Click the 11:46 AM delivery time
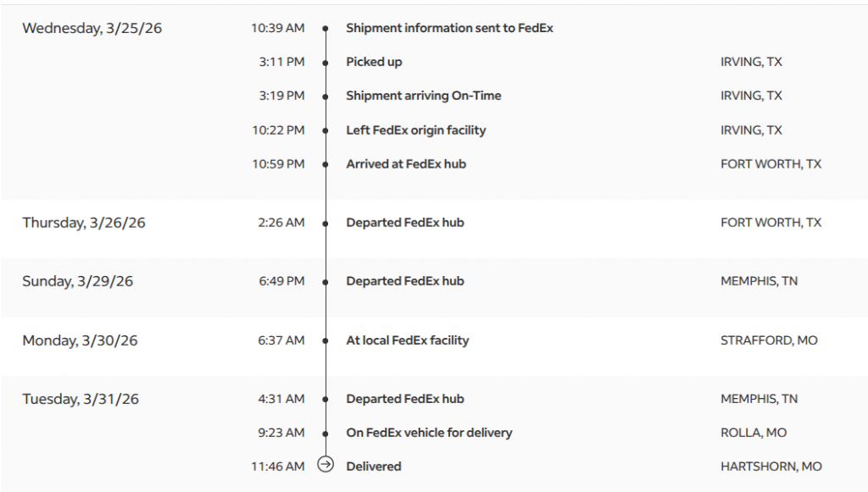 278,466
